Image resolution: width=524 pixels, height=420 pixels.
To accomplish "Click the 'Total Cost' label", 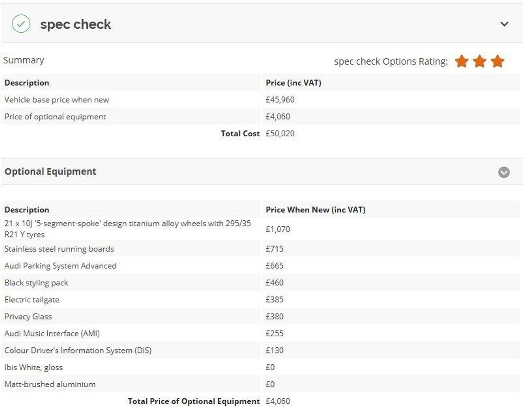I will tap(240, 133).
